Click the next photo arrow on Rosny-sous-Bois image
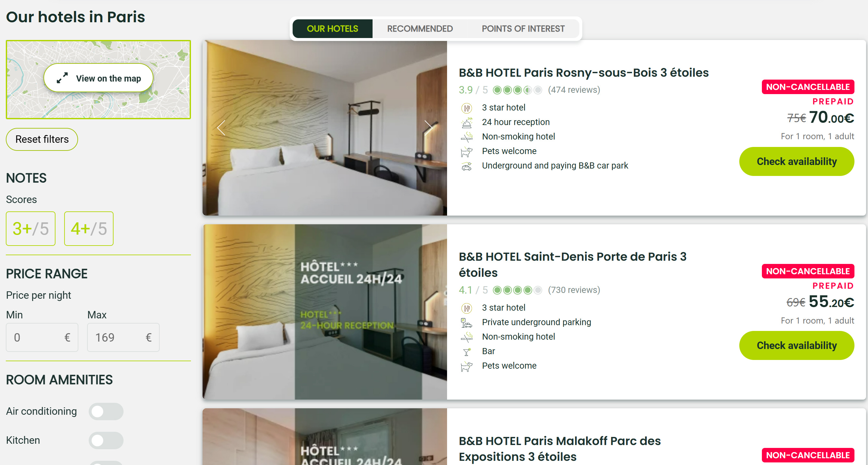This screenshot has height=465, width=868. (x=428, y=128)
